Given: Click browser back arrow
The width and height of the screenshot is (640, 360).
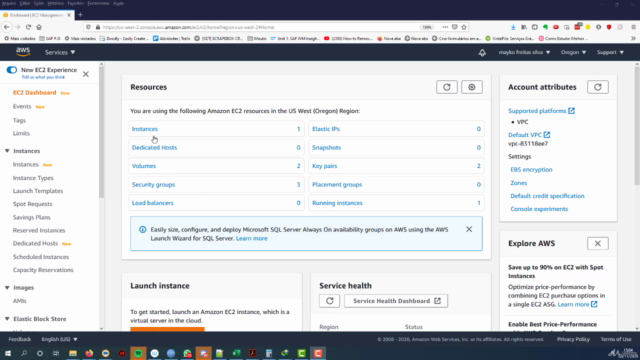Looking at the screenshot, I should [x=7, y=27].
